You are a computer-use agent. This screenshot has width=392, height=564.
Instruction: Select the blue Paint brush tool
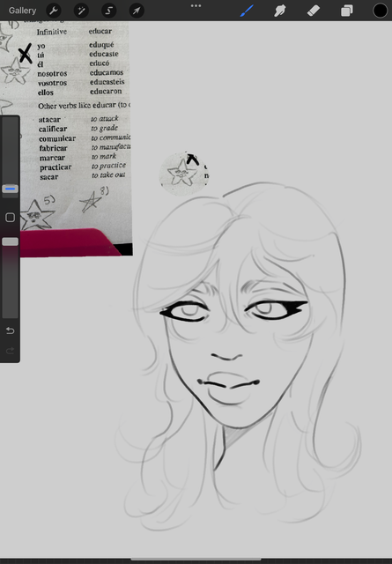pyautogui.click(x=247, y=11)
